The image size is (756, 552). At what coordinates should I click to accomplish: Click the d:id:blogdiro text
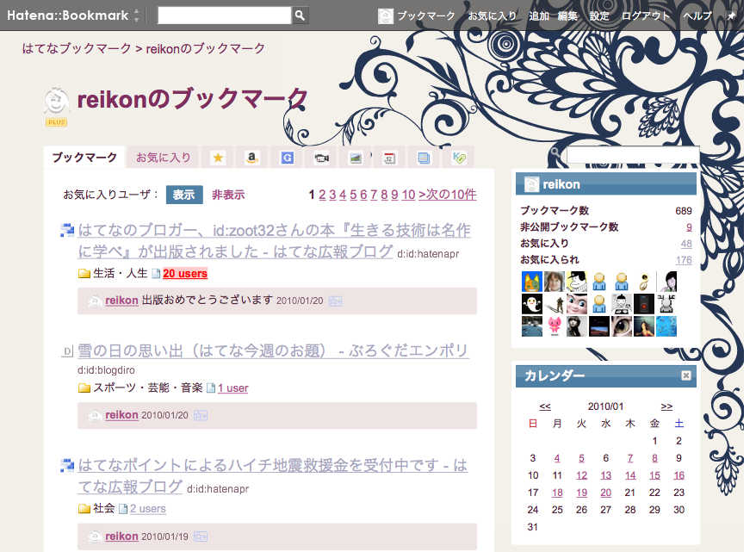click(106, 370)
